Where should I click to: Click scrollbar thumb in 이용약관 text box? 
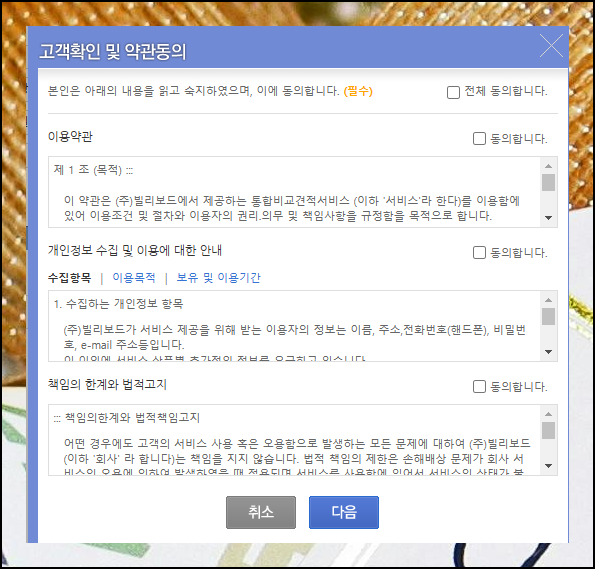548,183
